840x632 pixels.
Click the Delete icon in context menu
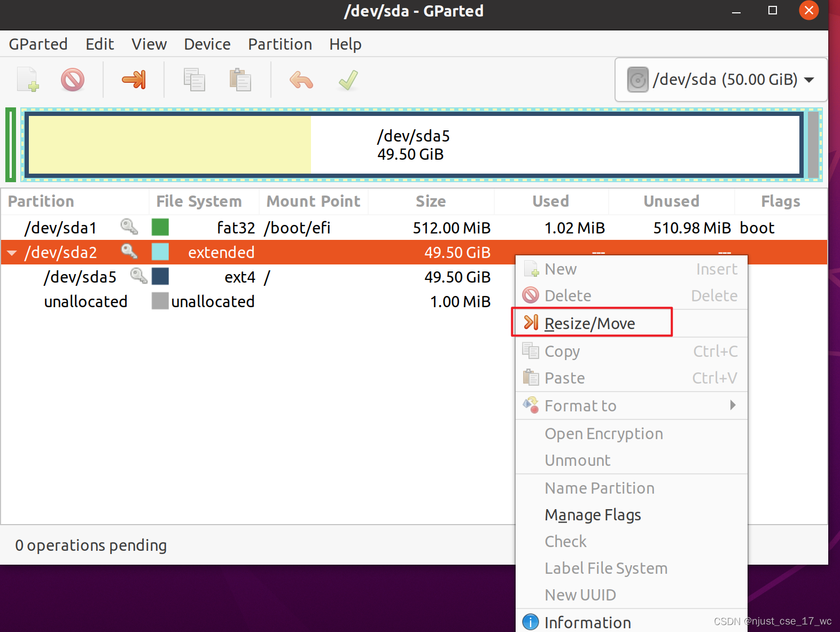[x=531, y=295]
